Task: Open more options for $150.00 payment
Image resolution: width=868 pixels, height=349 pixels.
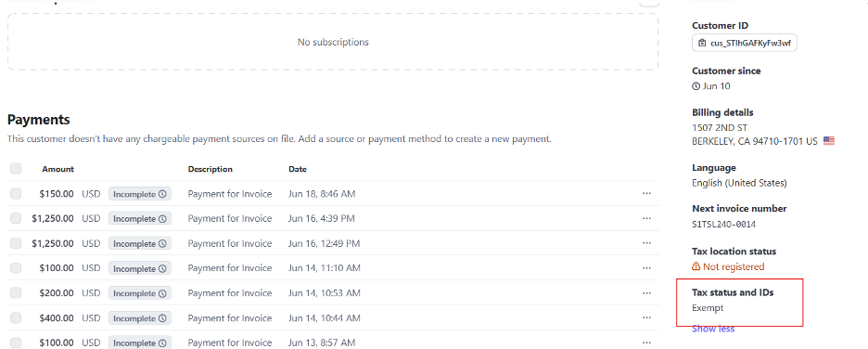Action: 646,193
